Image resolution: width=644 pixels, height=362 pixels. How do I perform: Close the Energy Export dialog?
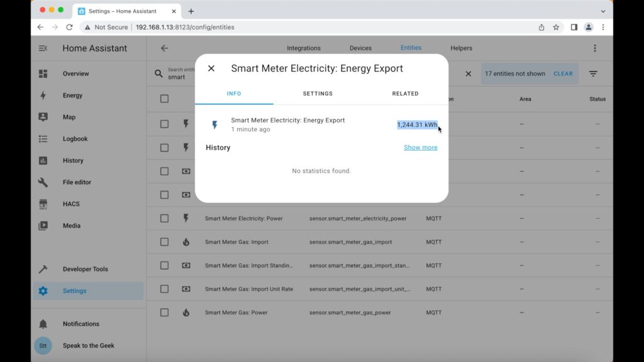tap(211, 69)
